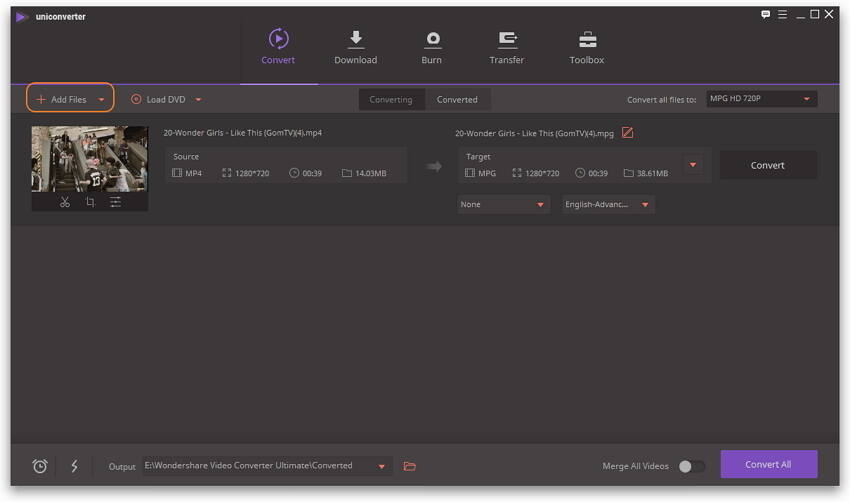Screen dimensions: 850x502
Task: Click the source file name 20-Wonder Girls .mp4
Action: click(242, 133)
